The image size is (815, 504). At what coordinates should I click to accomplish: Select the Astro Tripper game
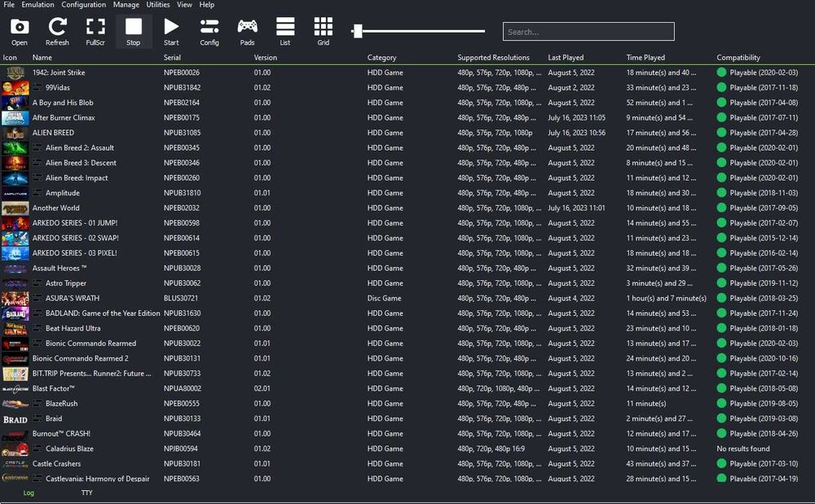tap(65, 283)
